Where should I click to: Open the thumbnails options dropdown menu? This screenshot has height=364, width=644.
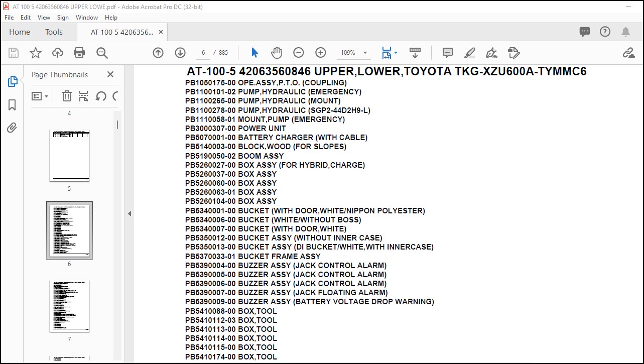click(x=40, y=96)
